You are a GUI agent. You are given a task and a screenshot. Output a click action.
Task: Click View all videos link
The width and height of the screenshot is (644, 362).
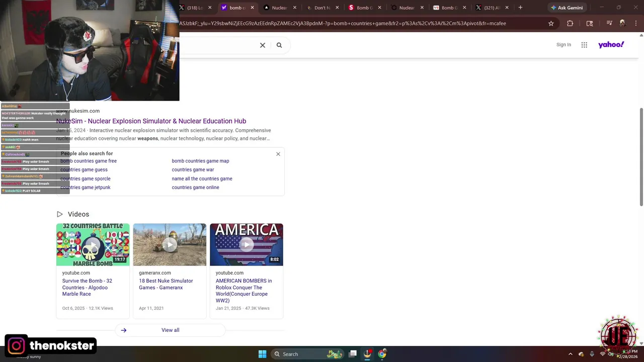(x=170, y=330)
